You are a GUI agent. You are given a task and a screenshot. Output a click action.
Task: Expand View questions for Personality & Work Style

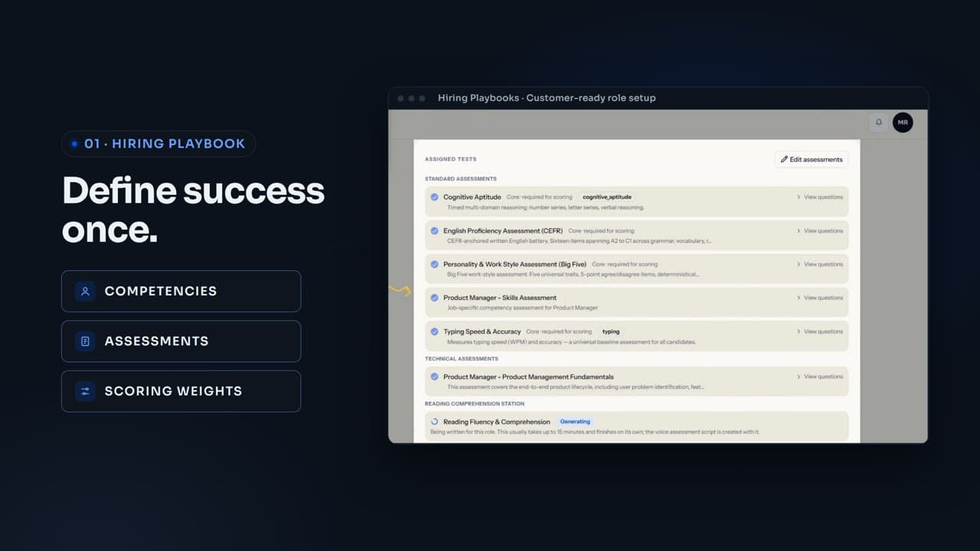click(x=819, y=264)
